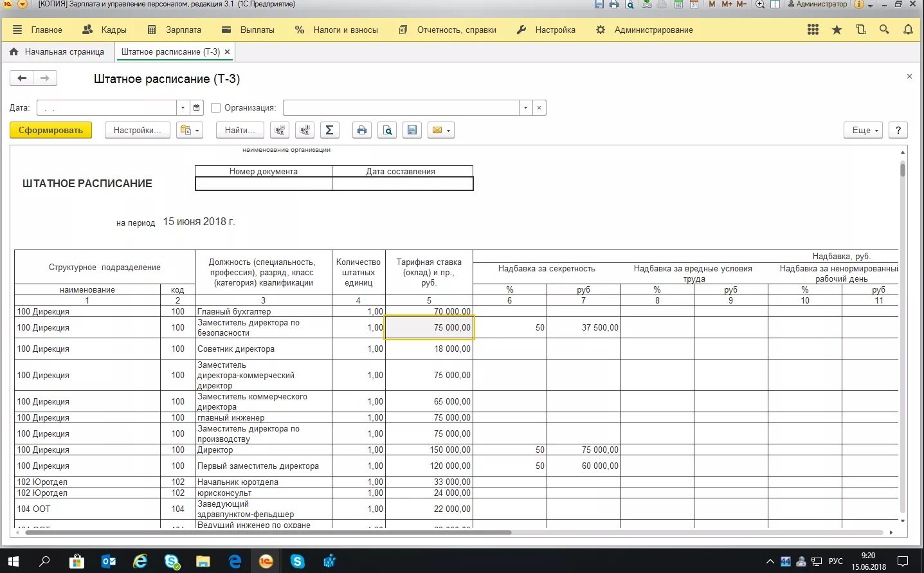
Task: Click the Организация input field
Action: [401, 107]
